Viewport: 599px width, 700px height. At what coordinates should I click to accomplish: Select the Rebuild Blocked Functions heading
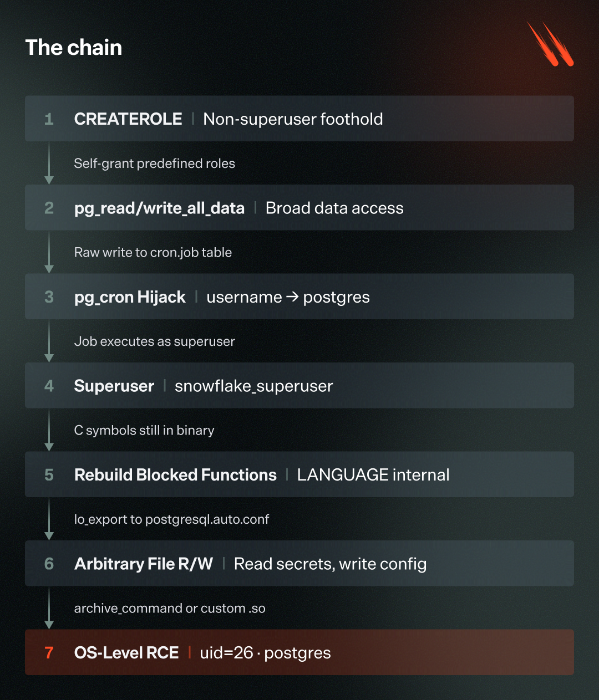(x=175, y=475)
